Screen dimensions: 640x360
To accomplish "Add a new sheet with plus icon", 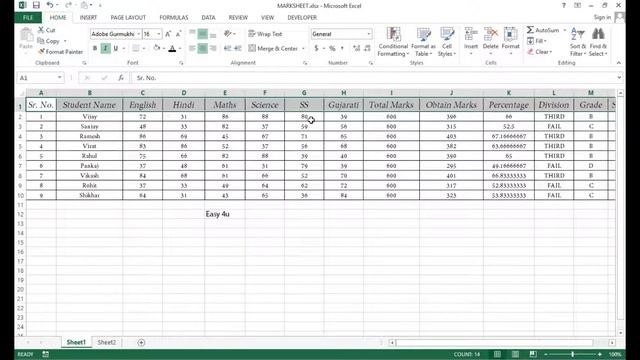I will pyautogui.click(x=141, y=342).
